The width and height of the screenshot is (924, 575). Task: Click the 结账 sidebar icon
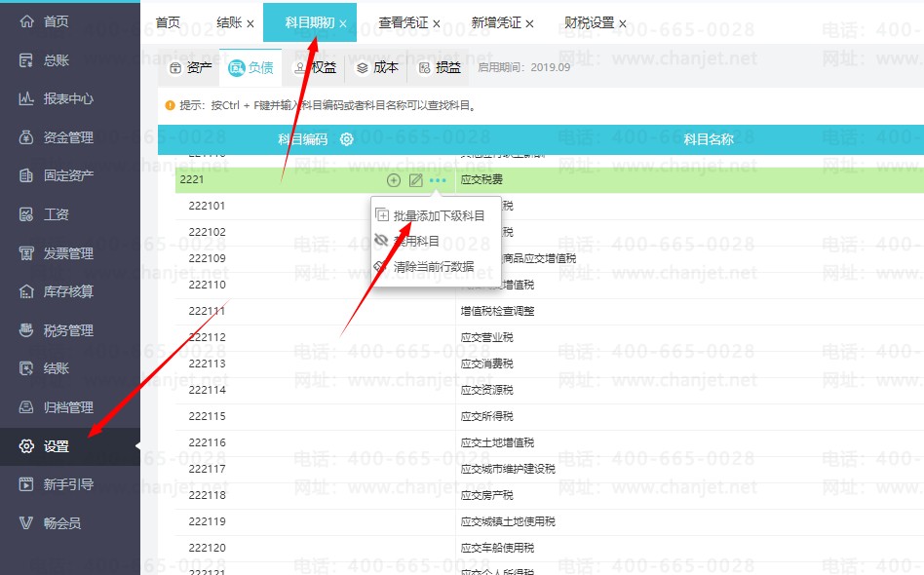click(26, 368)
